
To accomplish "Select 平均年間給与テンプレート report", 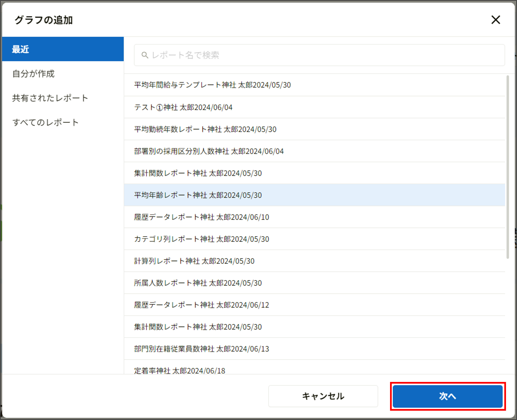I will pos(212,85).
